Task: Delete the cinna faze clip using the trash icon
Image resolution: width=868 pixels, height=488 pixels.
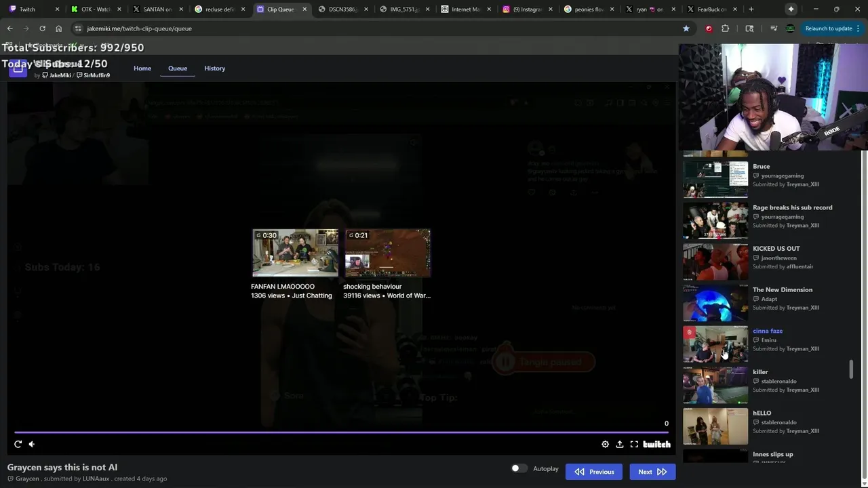Action: [x=689, y=332]
